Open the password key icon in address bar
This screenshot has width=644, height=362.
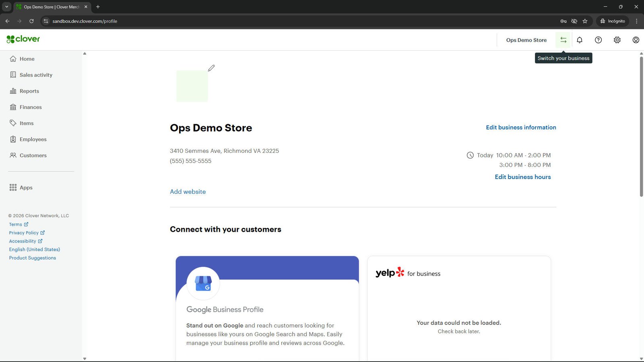pyautogui.click(x=563, y=21)
